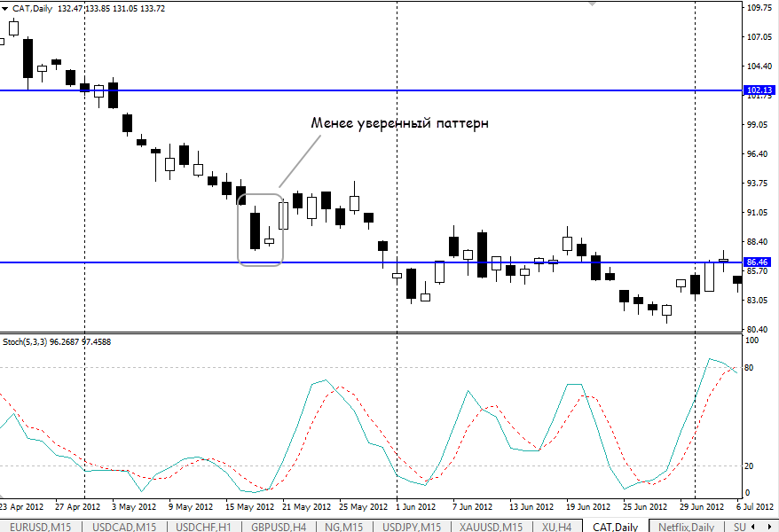Click the 102.13 price level label
This screenshot has height=532, width=779.
tap(760, 90)
